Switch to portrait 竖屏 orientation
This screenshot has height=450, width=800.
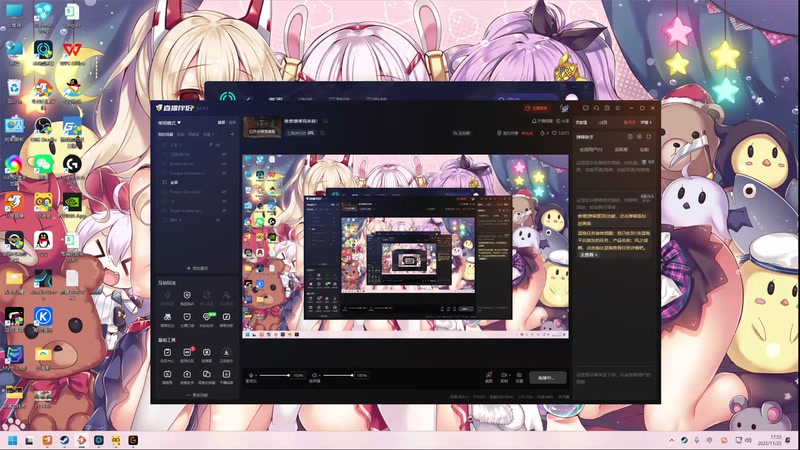pos(232,122)
